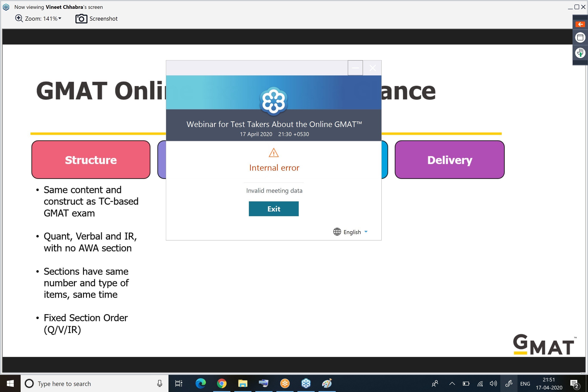Screen dimensions: 588x392
Task: Exit the Invalid meeting data error dialog
Action: tap(274, 209)
